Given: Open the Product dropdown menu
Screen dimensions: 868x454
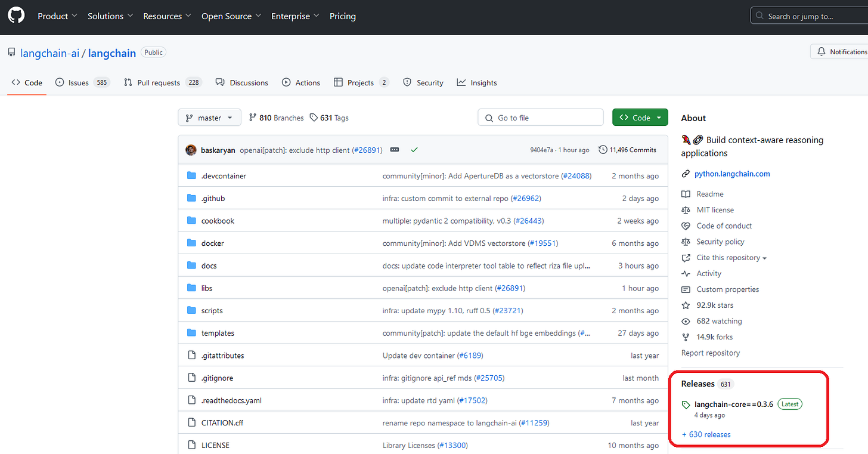Looking at the screenshot, I should click(x=58, y=16).
